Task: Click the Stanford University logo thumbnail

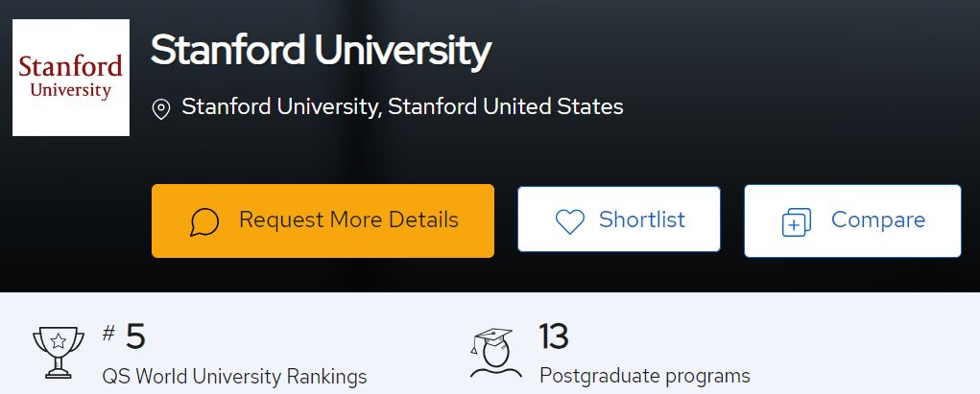Action: point(71,78)
